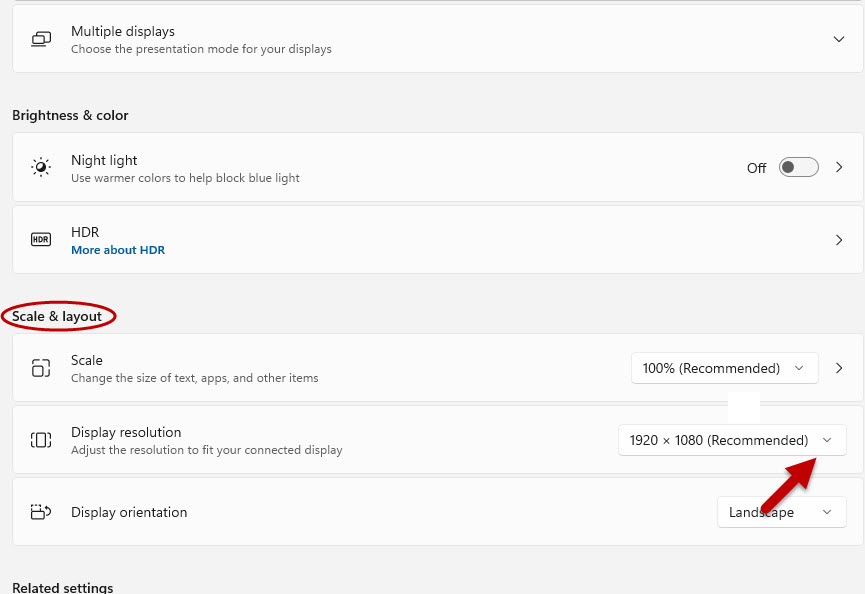Open the Landscape orientation dropdown

coord(782,512)
